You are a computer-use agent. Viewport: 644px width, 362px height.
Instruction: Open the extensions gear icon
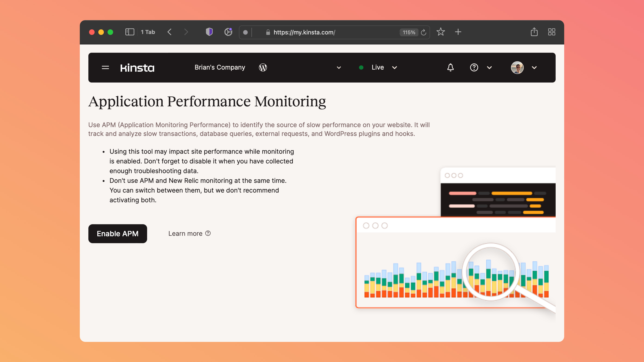pos(228,32)
